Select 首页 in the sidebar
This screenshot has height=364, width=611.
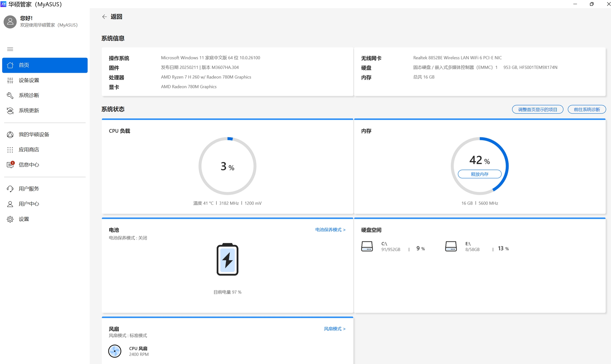tap(45, 65)
